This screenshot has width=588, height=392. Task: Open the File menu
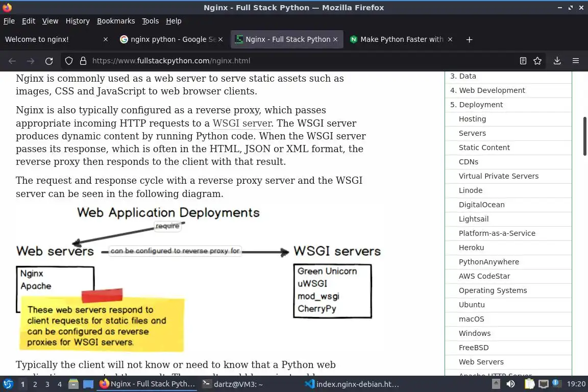[9, 21]
